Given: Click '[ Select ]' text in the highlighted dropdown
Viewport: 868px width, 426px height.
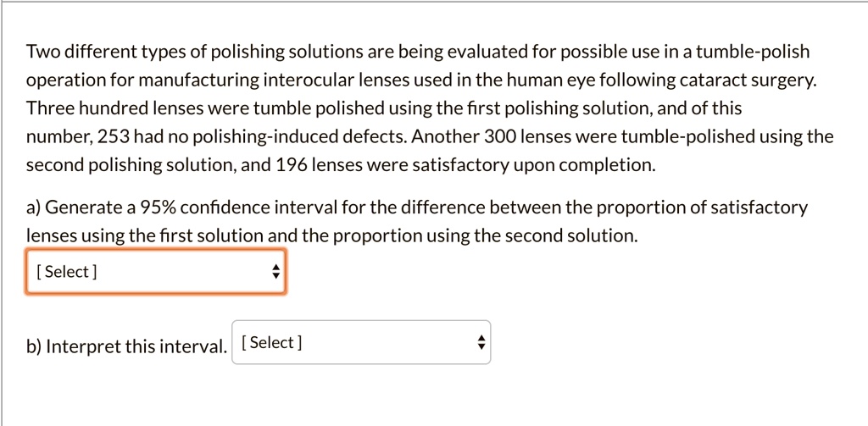Looking at the screenshot, I should (67, 272).
